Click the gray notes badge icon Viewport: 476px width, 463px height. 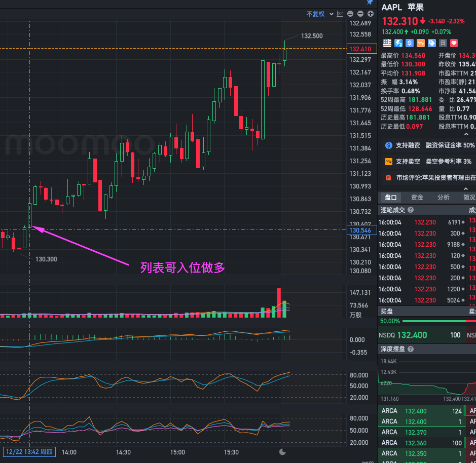pos(443,43)
